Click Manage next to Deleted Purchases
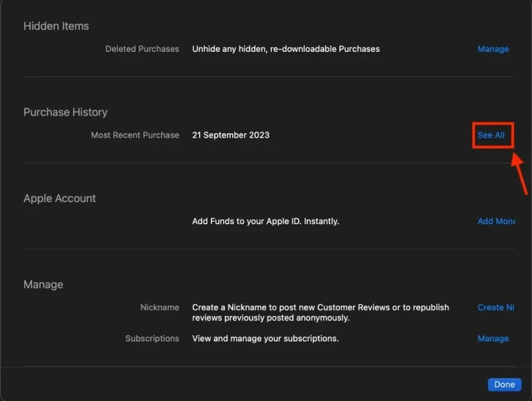Screen dimensions: 532x401 point(493,49)
